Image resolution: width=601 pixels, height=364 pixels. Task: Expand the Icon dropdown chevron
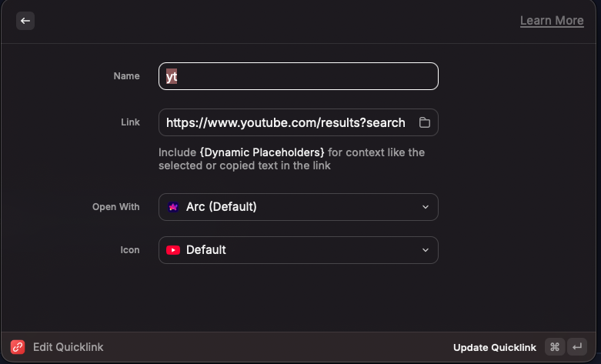[x=426, y=250]
